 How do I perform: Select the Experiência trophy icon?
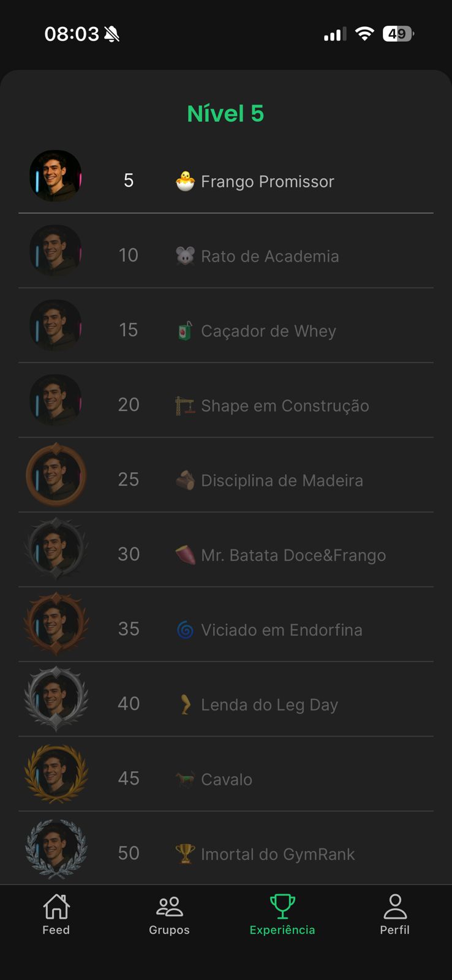(x=282, y=907)
